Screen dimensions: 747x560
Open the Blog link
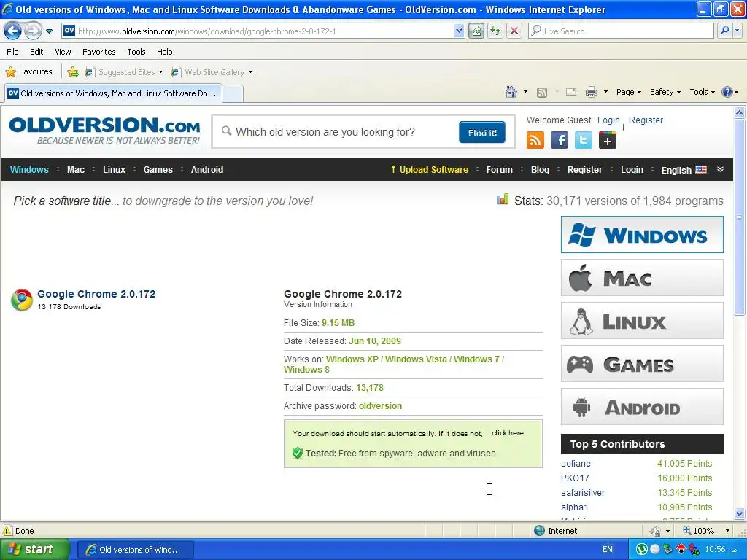click(540, 169)
